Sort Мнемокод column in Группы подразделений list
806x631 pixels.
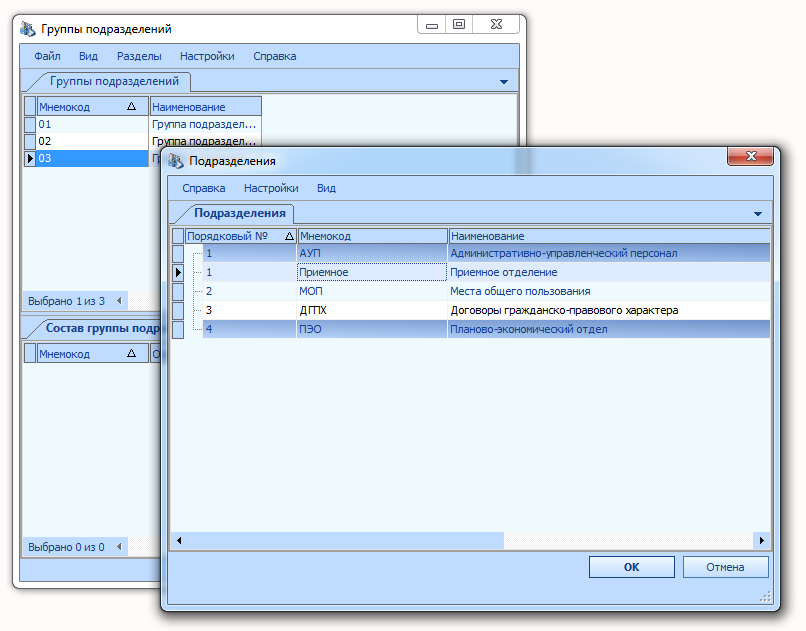click(93, 107)
